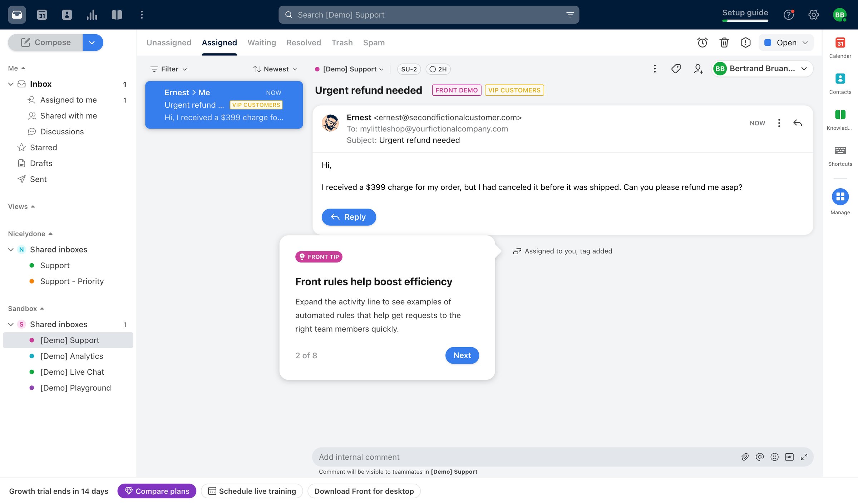
Task: Click Next in the Front Tip popup
Action: point(462,355)
